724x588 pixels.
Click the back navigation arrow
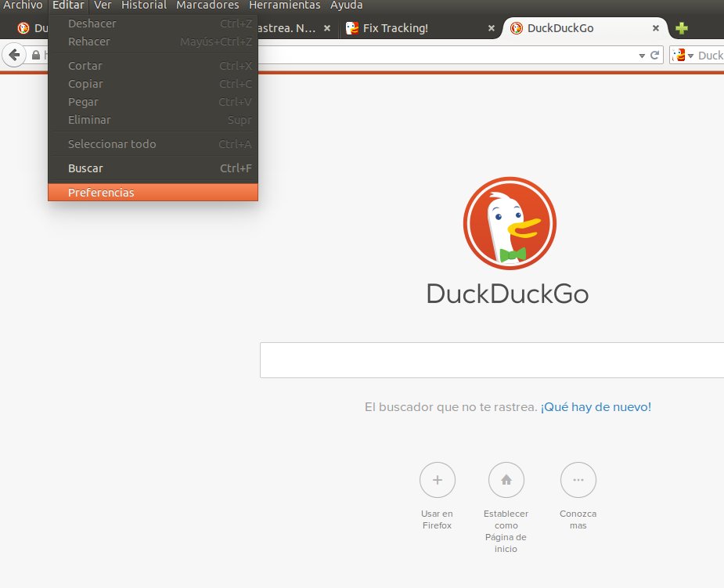pos(16,55)
